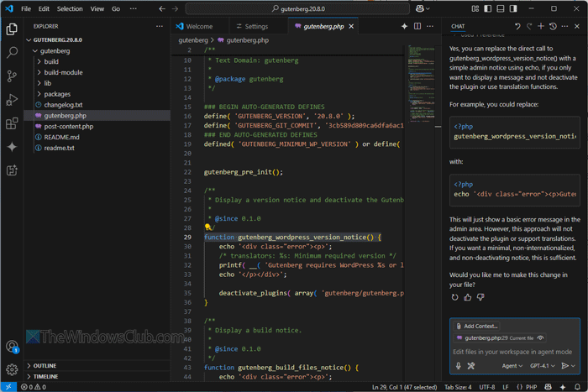588x392 pixels.
Task: Toggle current file context eye icon
Action: [x=540, y=338]
